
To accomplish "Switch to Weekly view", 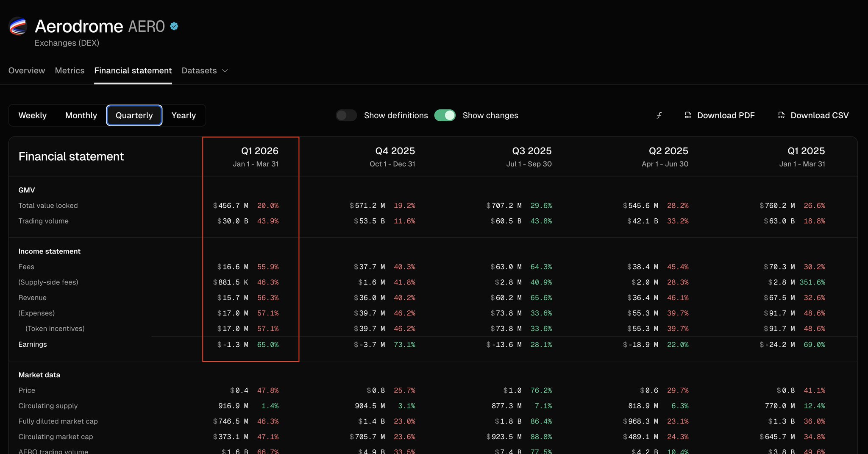I will click(x=33, y=115).
